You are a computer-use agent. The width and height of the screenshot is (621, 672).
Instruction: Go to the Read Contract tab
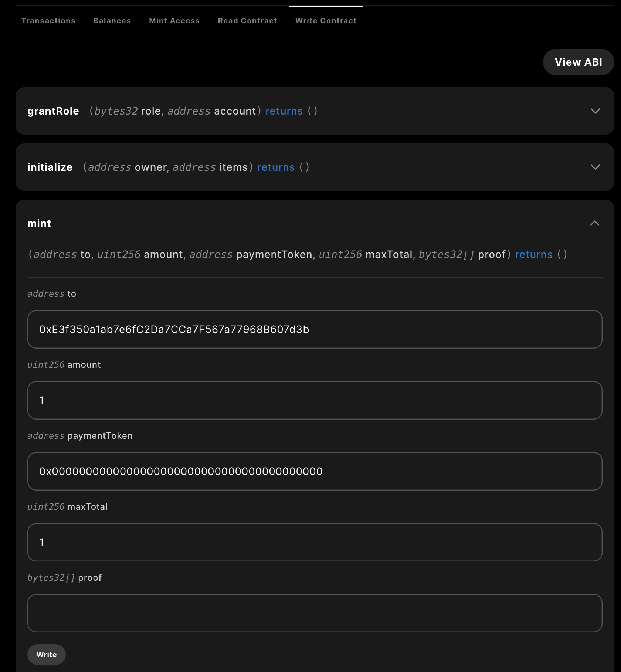(x=248, y=21)
